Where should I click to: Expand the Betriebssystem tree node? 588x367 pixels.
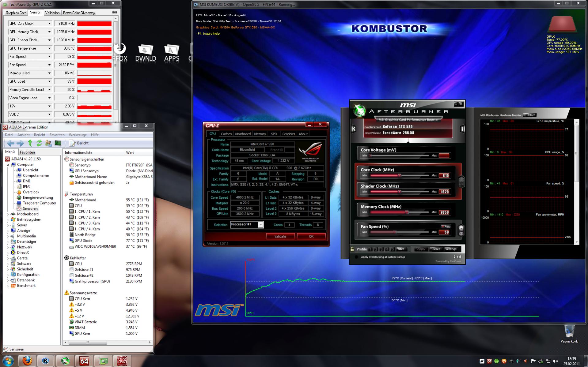pyautogui.click(x=8, y=220)
